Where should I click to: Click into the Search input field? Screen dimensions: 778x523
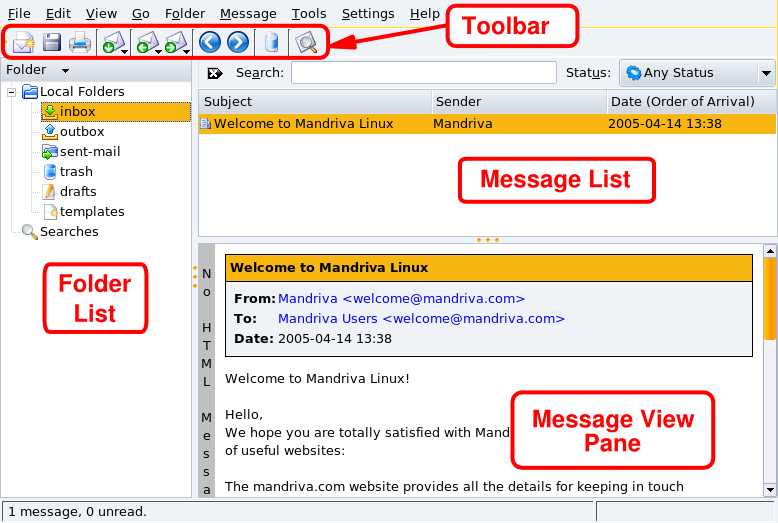(424, 73)
